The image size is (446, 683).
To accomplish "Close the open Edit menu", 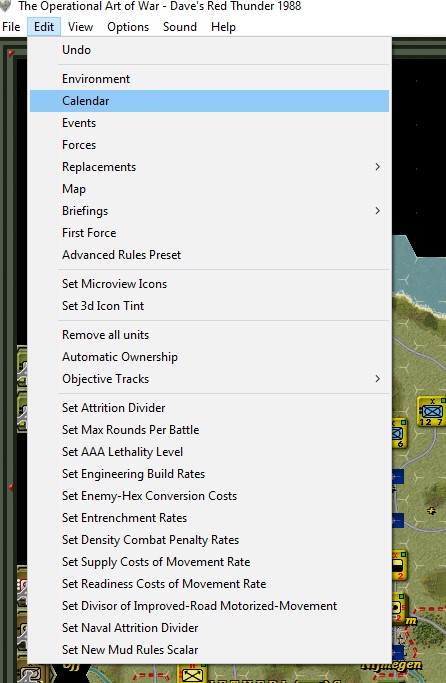I will pos(44,27).
